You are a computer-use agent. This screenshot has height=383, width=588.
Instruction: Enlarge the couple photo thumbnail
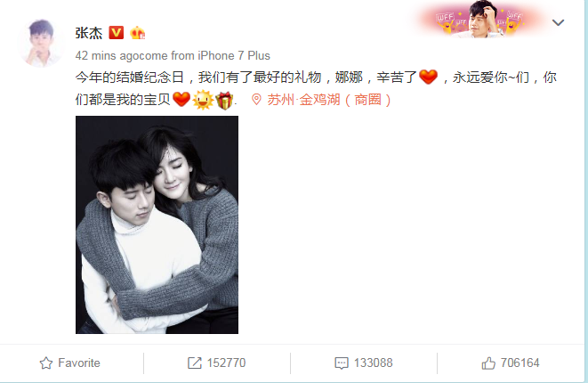157,224
